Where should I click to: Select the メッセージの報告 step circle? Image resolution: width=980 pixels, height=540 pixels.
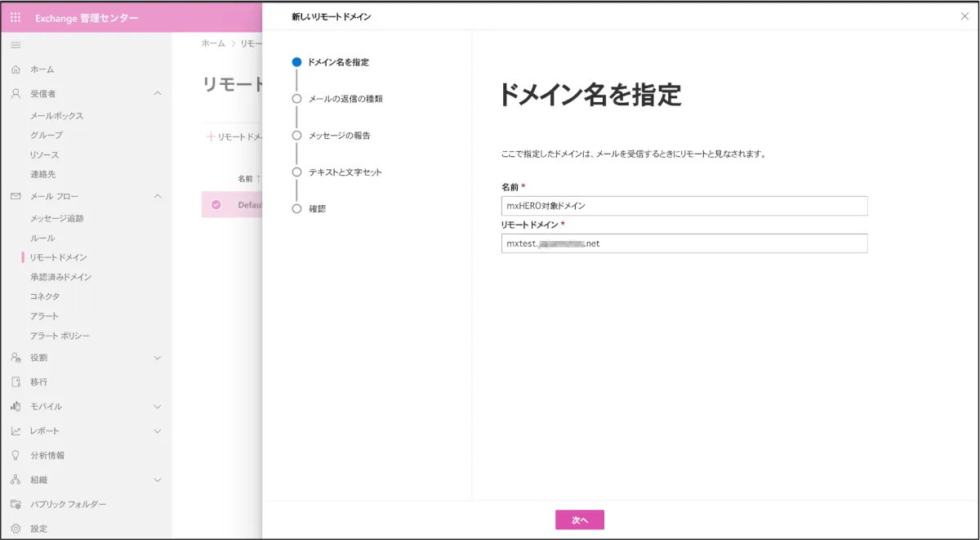pyautogui.click(x=296, y=136)
